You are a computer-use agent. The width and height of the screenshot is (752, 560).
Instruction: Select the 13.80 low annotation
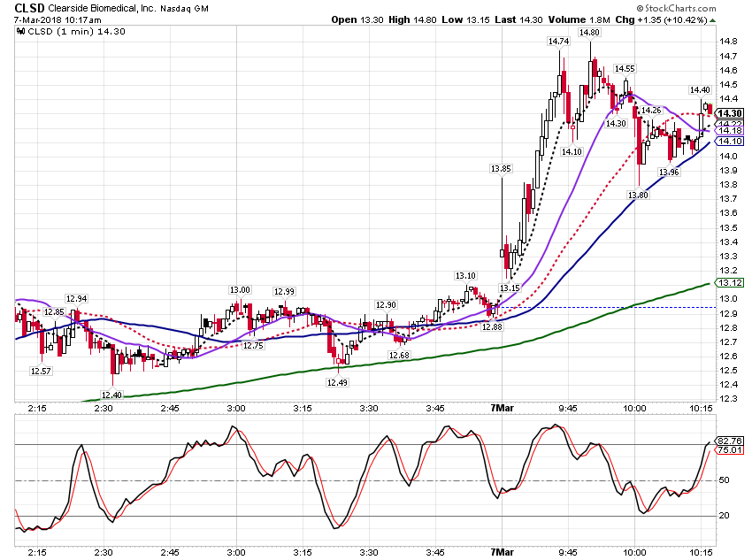click(x=638, y=195)
